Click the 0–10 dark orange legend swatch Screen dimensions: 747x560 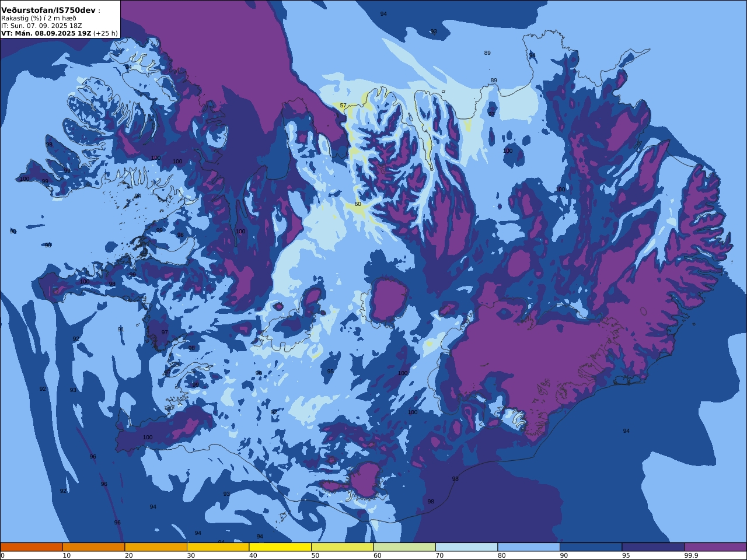[32, 547]
